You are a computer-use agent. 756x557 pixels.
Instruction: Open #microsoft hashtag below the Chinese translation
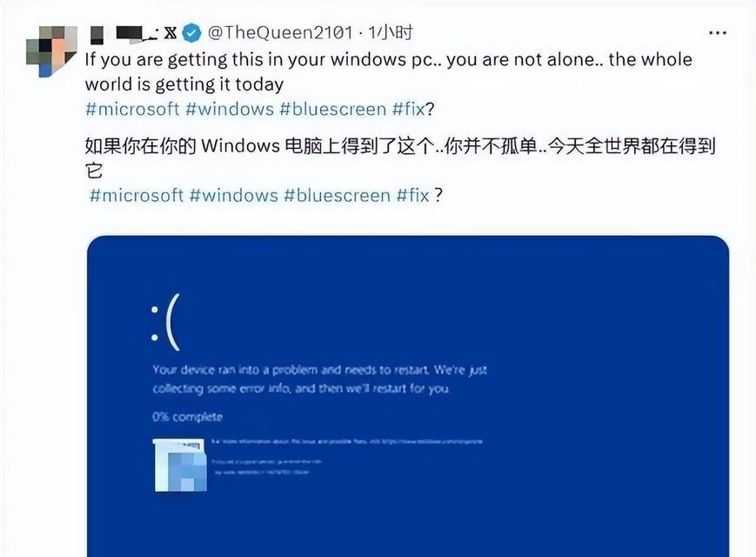[x=137, y=195]
